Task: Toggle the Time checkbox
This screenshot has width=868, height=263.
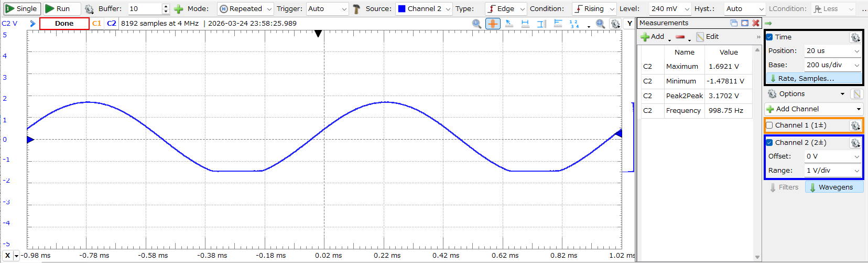Action: click(x=769, y=37)
